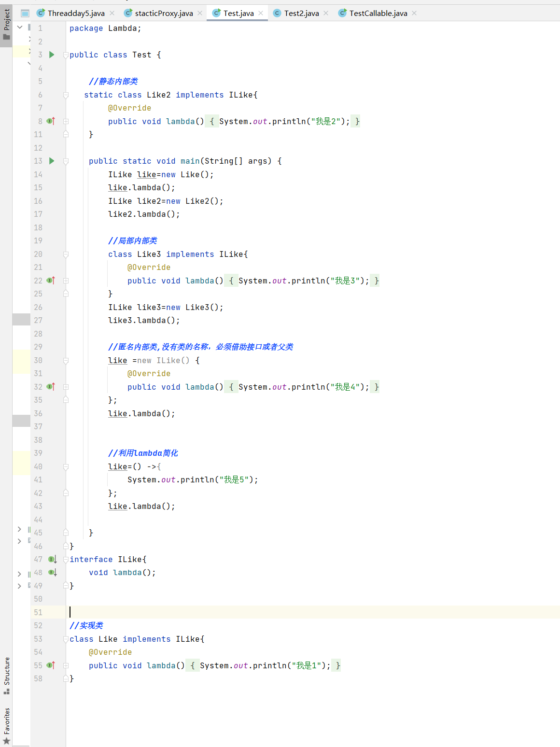Image resolution: width=560 pixels, height=747 pixels.
Task: Click Java class icon on Test.java tab
Action: [x=217, y=13]
